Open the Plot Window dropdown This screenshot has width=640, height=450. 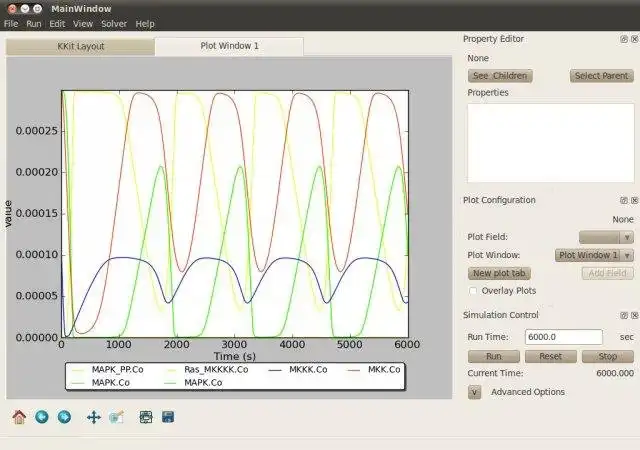[595, 255]
